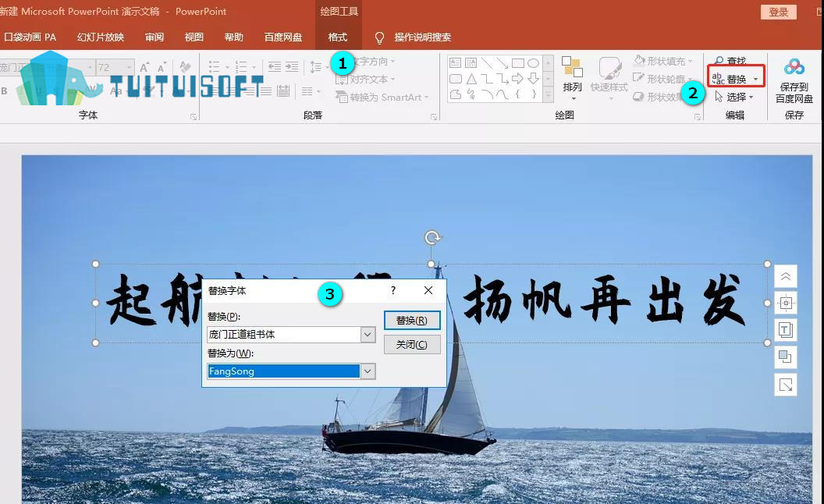Pick the oval shape in the gallery
Viewport: 824px width, 504px height.
534,63
